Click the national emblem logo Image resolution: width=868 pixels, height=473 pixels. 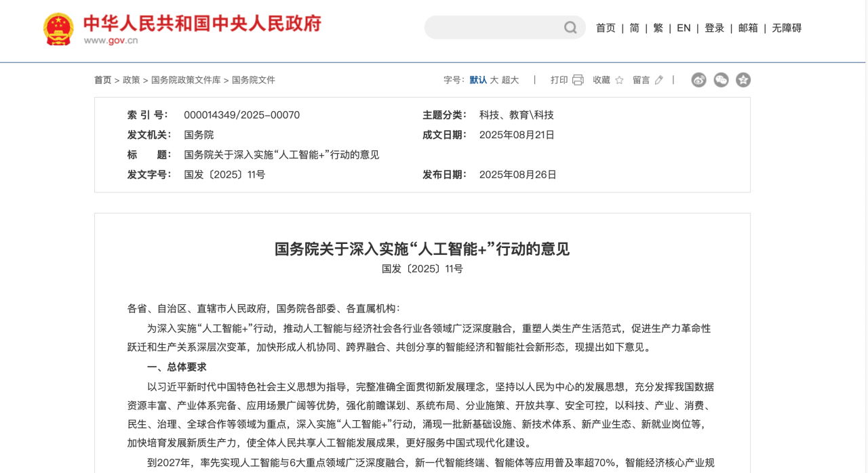[x=58, y=30]
